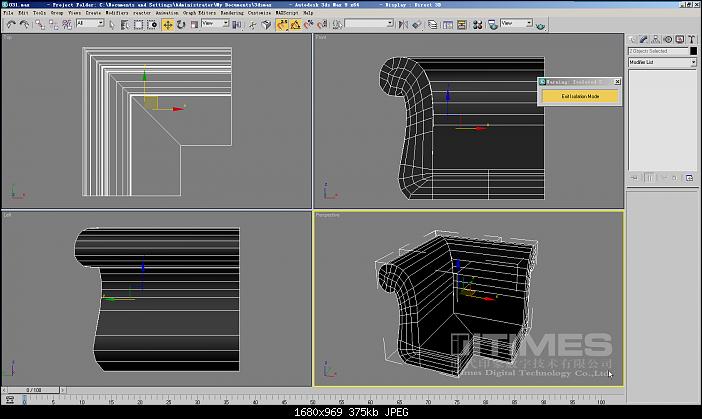
Task: Click the black object color swatch
Action: (693, 51)
